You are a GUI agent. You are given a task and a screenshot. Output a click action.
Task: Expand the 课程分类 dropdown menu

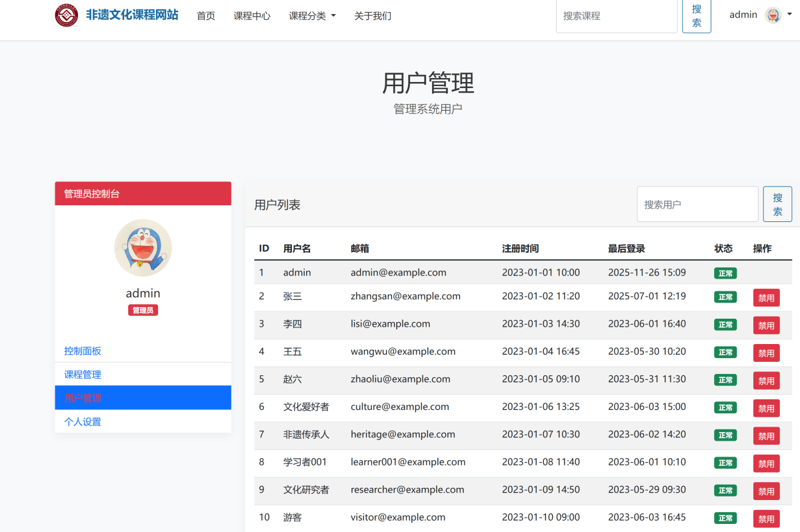tap(312, 16)
